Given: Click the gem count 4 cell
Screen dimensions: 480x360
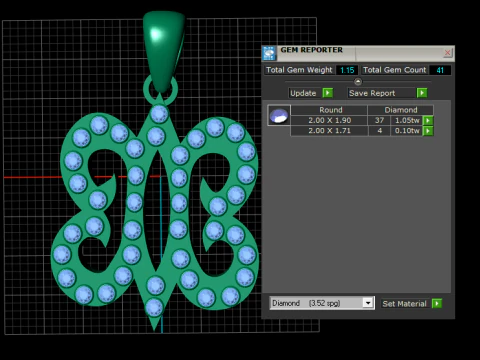Looking at the screenshot, I should click(379, 131).
